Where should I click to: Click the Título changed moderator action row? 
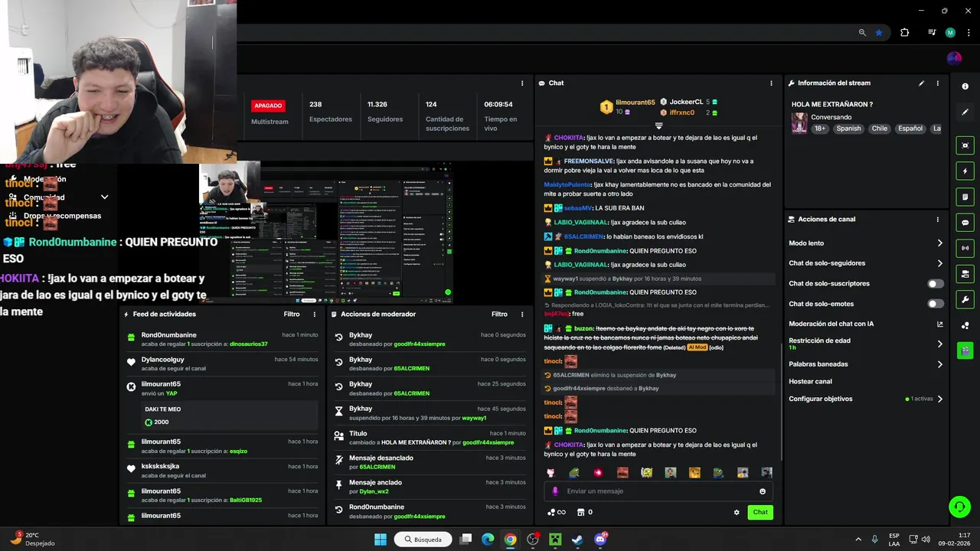pos(430,438)
